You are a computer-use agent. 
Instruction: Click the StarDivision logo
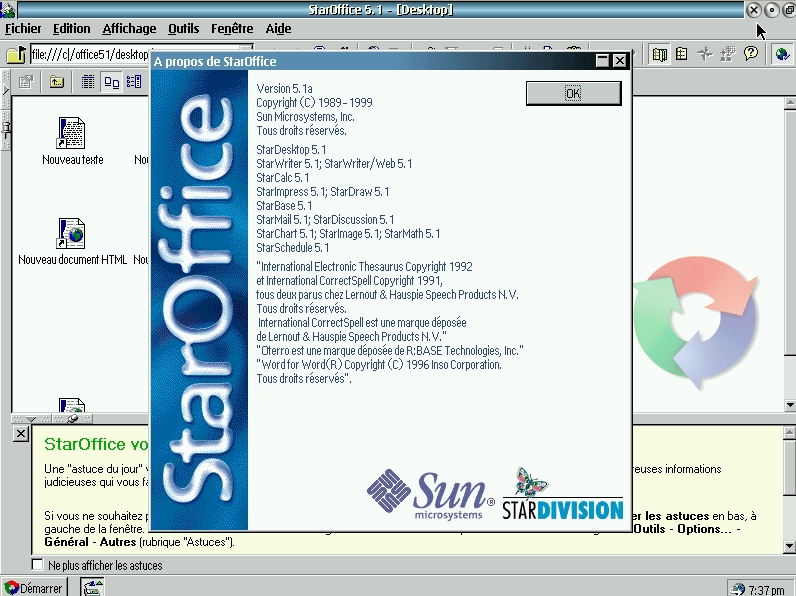562,495
